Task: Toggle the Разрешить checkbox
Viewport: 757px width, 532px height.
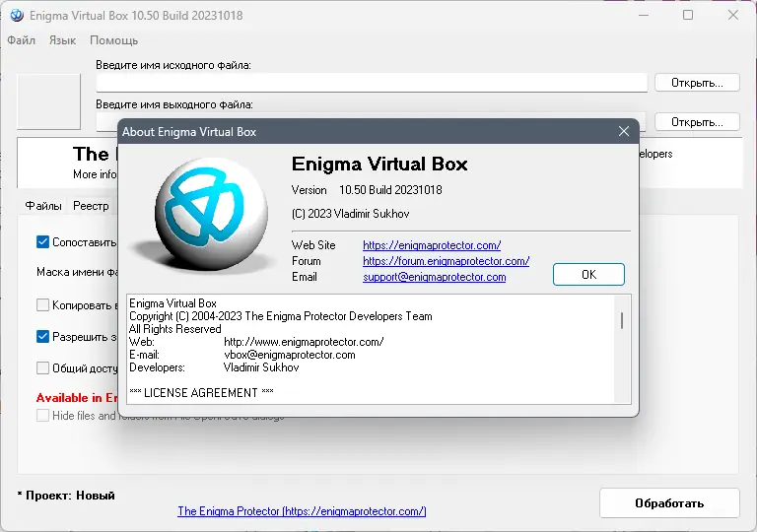Action: [42, 337]
